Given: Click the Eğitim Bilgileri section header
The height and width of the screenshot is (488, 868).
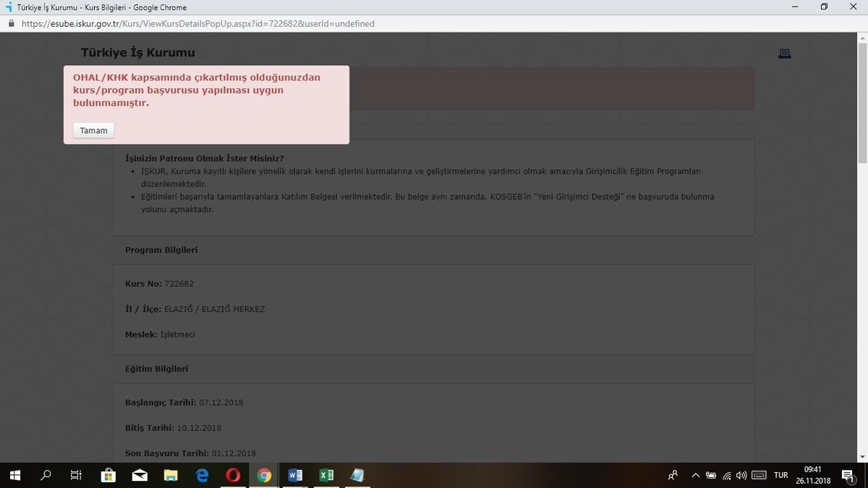Looking at the screenshot, I should (156, 369).
